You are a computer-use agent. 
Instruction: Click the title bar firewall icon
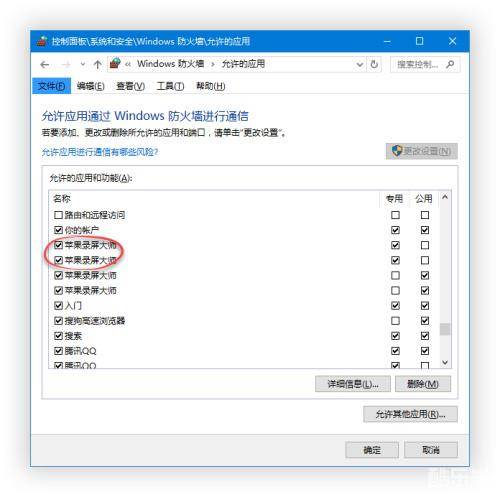[x=42, y=41]
